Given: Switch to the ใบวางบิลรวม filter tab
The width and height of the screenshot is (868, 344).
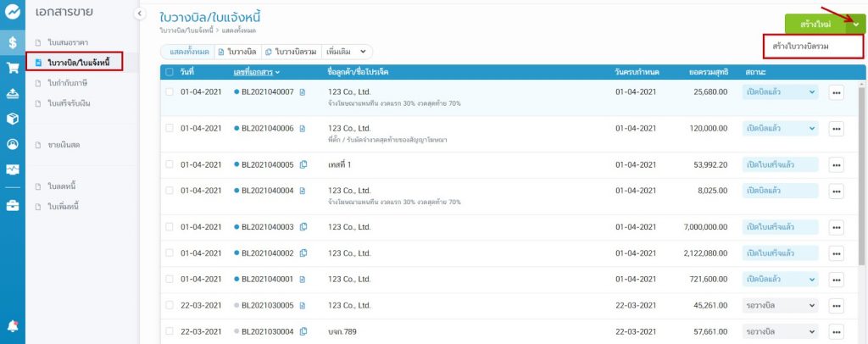Looking at the screenshot, I should tap(291, 52).
